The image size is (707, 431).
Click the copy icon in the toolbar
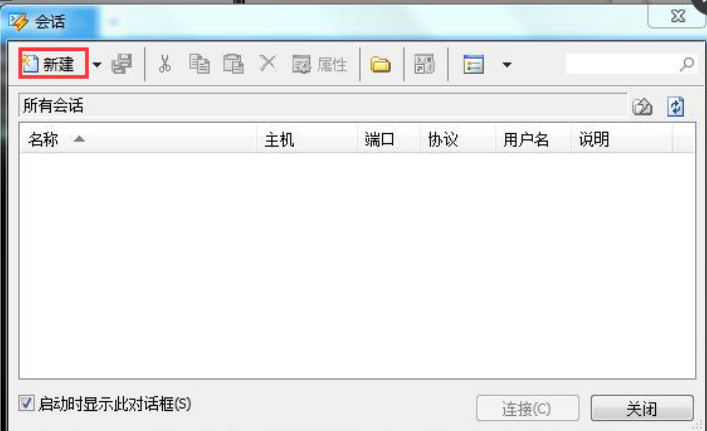pos(199,64)
